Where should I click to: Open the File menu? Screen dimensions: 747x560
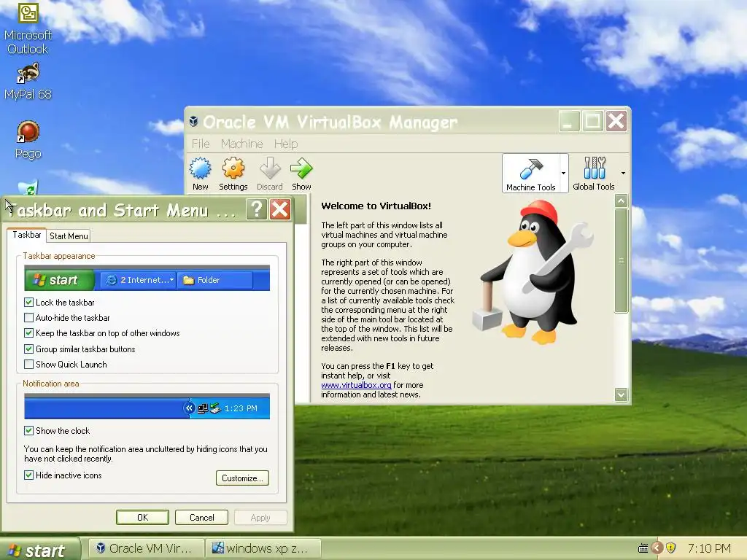201,144
